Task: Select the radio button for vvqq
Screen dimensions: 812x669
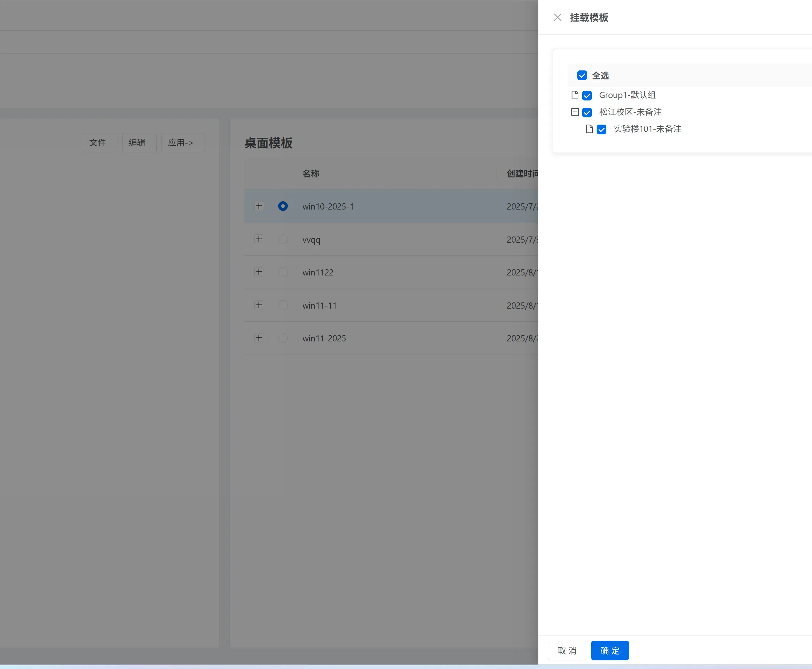Action: coord(283,239)
